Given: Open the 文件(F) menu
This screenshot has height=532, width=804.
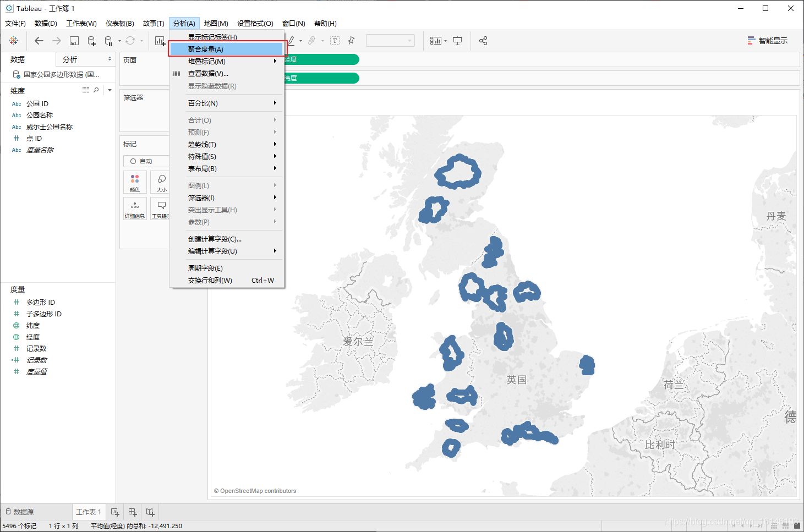Looking at the screenshot, I should [15, 23].
